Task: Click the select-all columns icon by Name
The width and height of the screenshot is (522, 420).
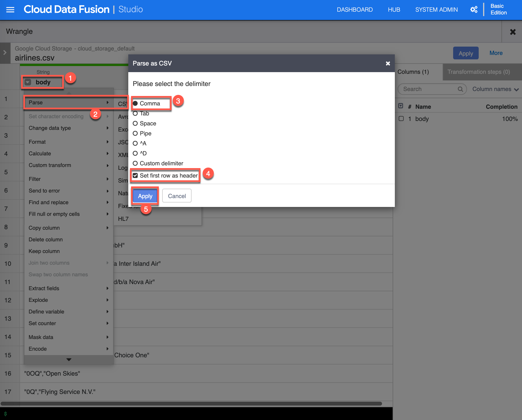Action: click(x=401, y=106)
